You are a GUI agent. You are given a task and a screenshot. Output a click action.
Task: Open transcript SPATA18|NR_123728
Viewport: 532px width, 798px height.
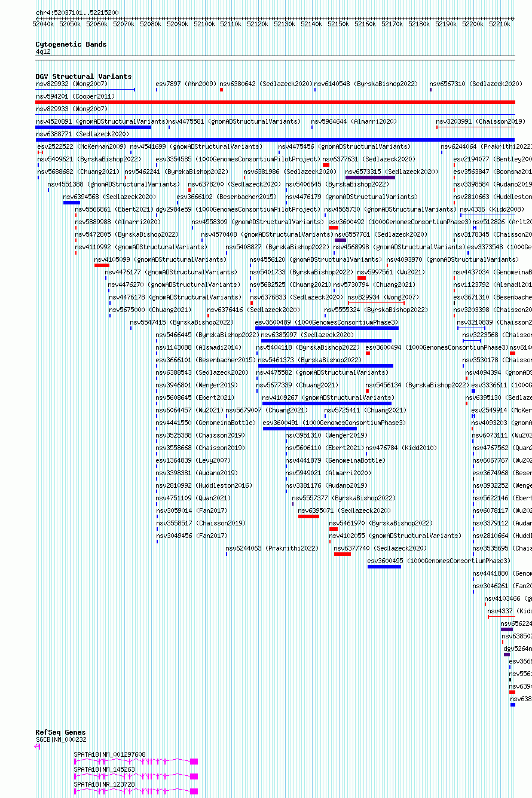104,784
